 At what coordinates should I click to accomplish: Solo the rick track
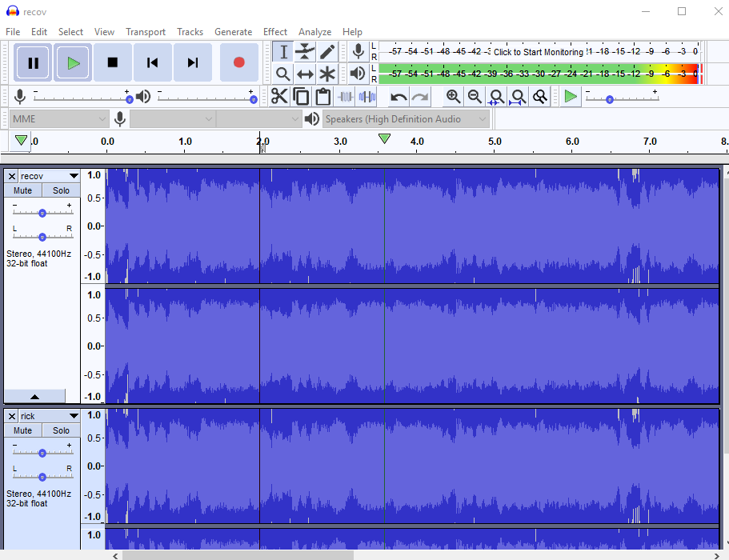coord(61,430)
